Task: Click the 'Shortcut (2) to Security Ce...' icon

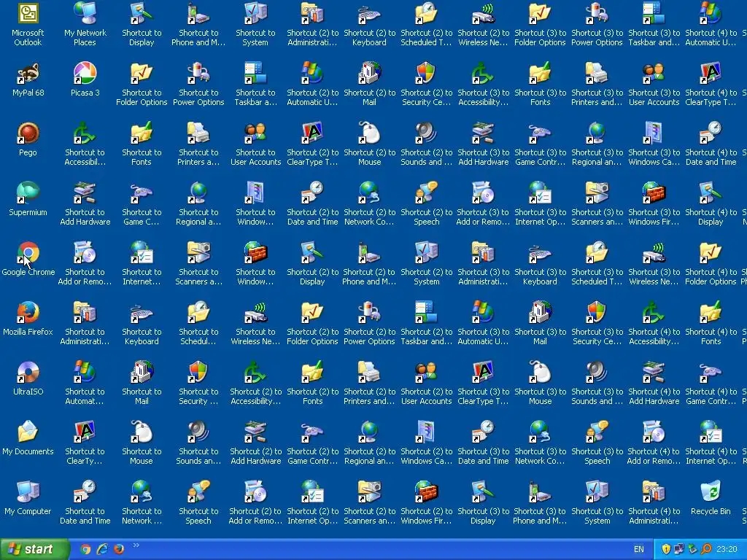Action: [426, 74]
